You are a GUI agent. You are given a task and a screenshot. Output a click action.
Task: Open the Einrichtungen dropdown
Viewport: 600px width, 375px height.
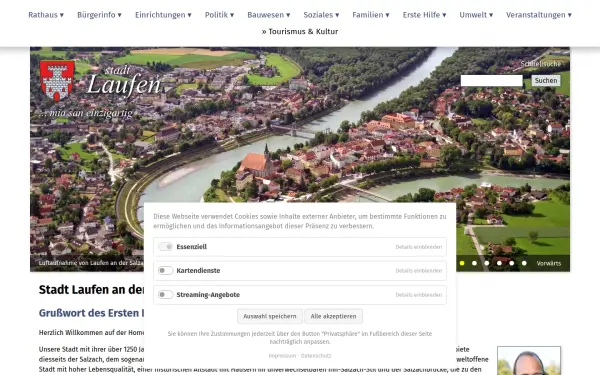163,15
